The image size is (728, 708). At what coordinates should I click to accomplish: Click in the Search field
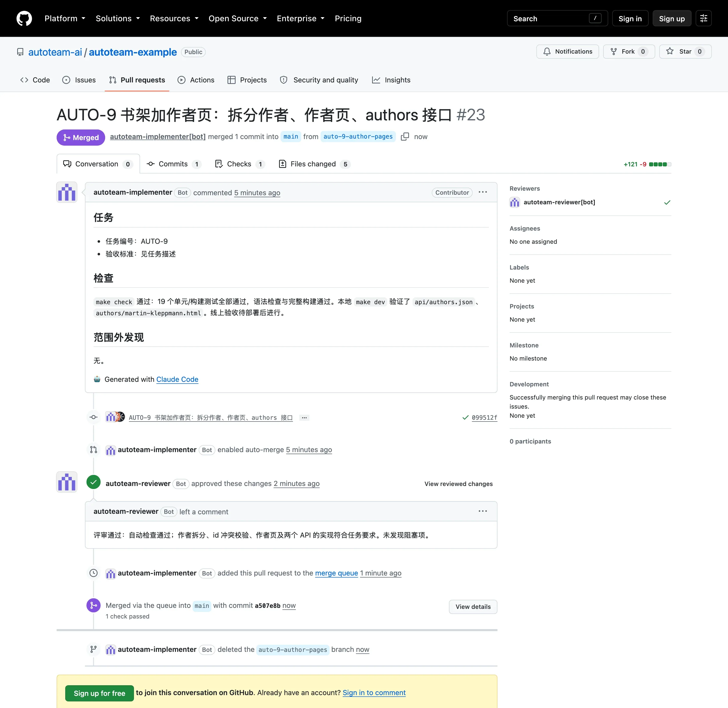[x=557, y=18]
